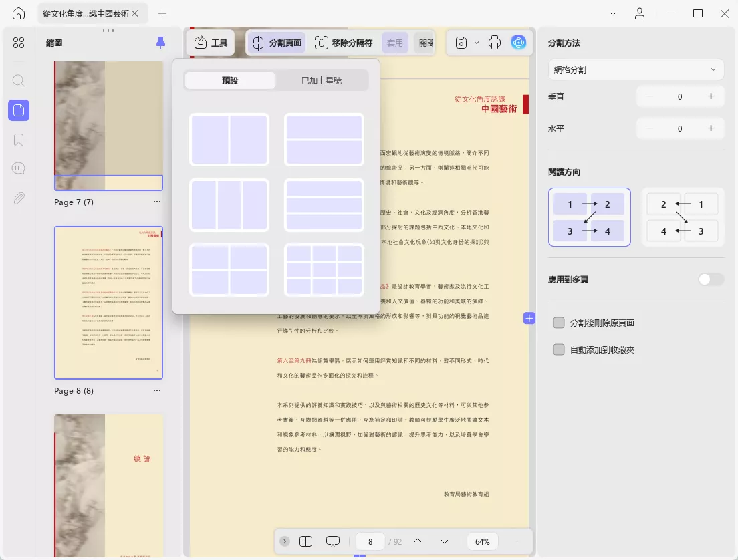This screenshot has width=738, height=560.
Task: Check 分割後刪除原頁面 checkbox
Action: click(559, 323)
